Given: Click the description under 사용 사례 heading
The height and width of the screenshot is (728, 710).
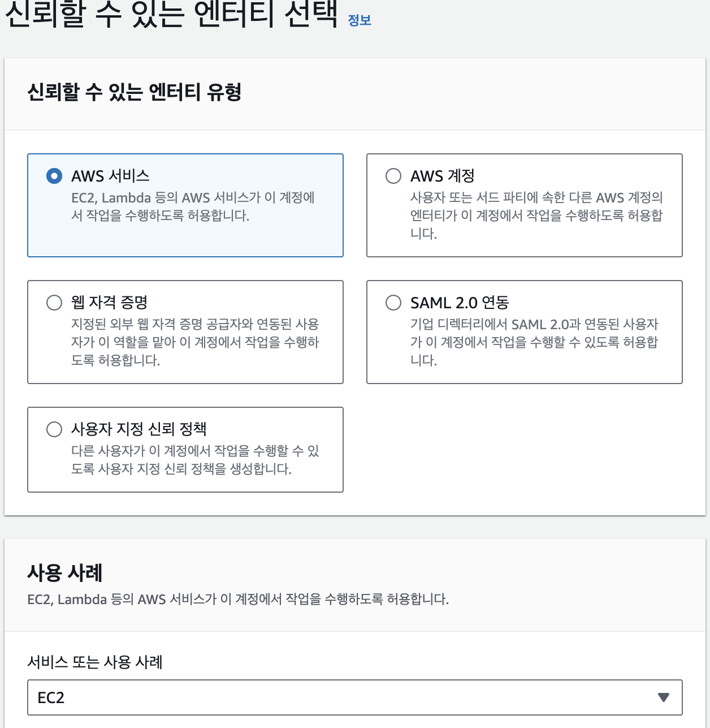Looking at the screenshot, I should pos(238,599).
